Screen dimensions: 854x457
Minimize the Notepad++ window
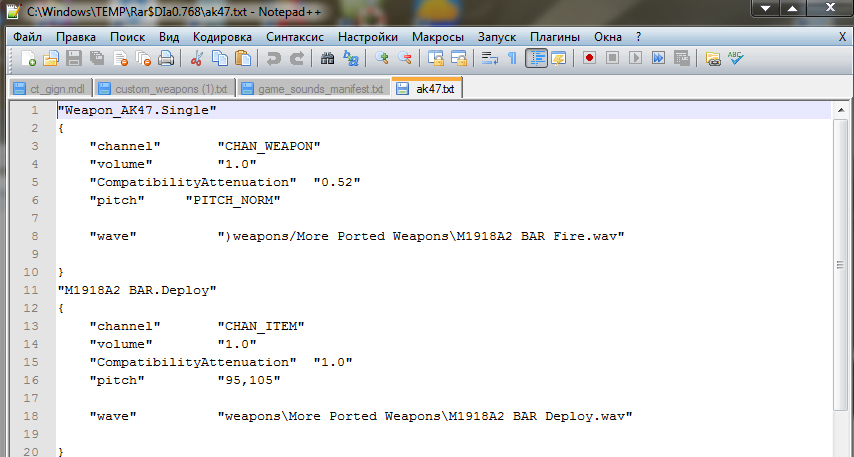[x=766, y=8]
